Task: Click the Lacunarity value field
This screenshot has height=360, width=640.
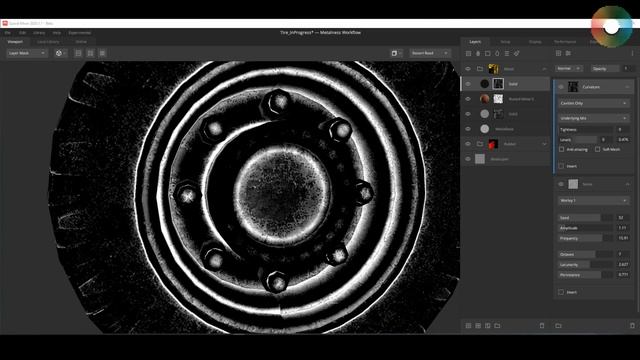Action: 623,264
